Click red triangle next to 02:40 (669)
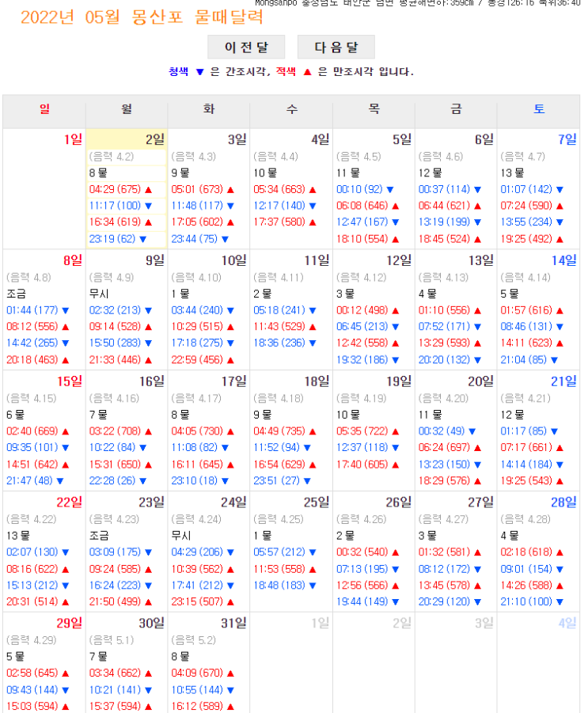 point(66,431)
